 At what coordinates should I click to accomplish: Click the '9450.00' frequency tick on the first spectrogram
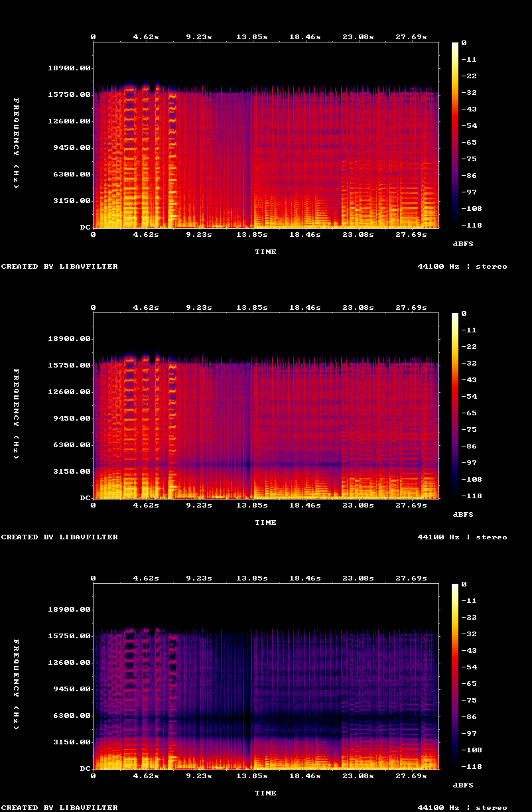(x=72, y=148)
